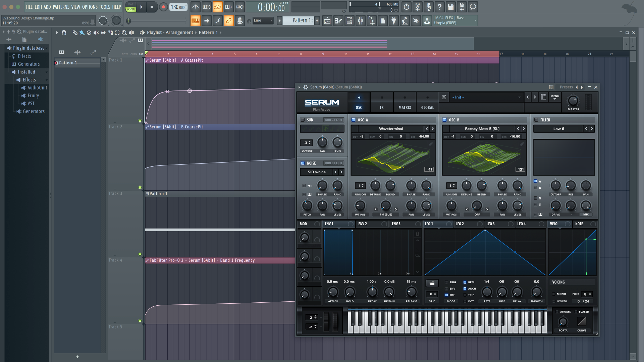Open the Serum preset name dropdown
The image size is (644, 362).
pyautogui.click(x=486, y=97)
